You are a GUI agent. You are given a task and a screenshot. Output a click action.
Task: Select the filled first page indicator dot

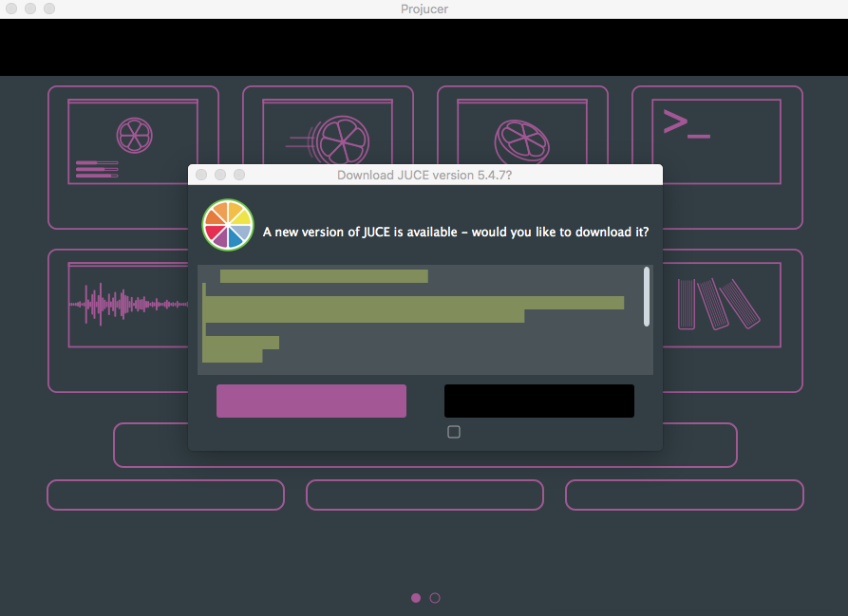pyautogui.click(x=416, y=598)
